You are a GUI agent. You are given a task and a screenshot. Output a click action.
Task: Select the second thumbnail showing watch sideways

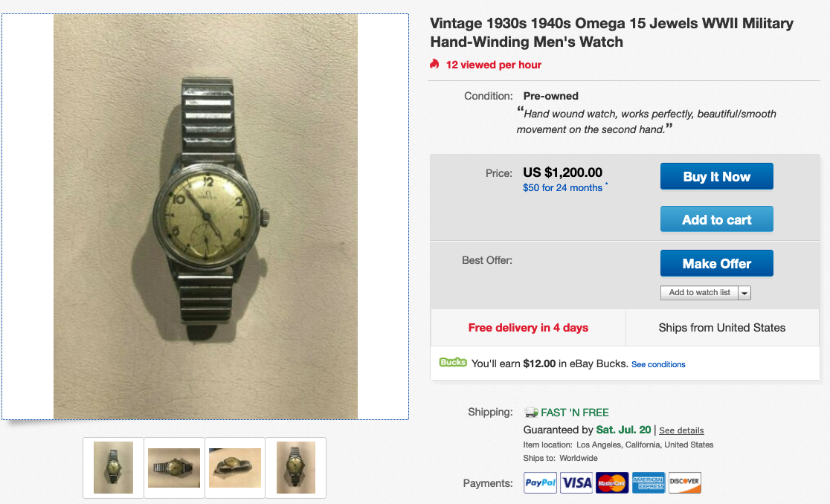pyautogui.click(x=174, y=468)
